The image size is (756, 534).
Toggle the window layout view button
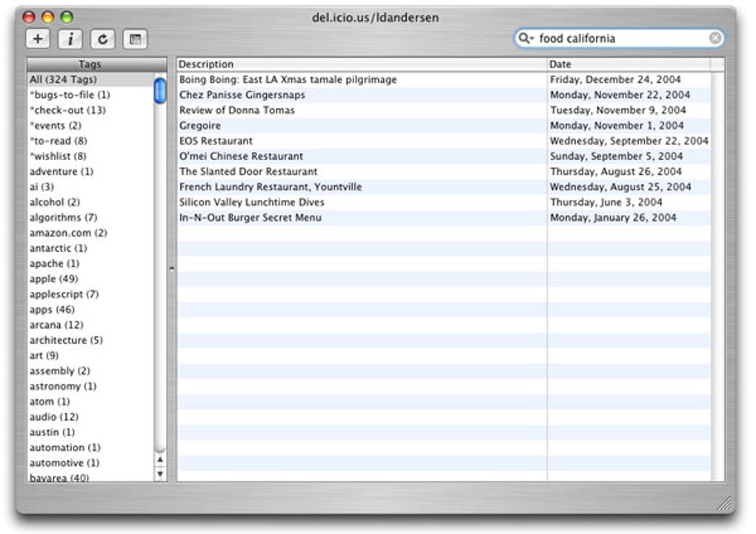(135, 39)
